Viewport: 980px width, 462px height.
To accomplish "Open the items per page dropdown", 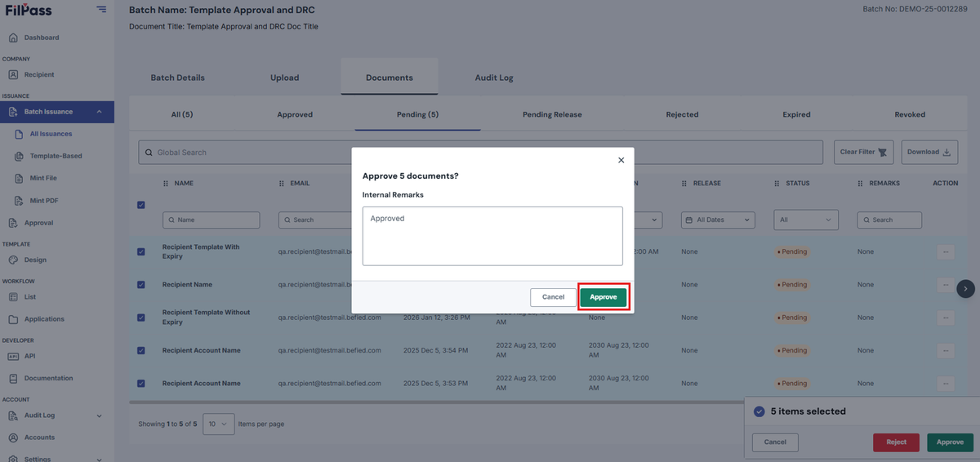I will coord(218,424).
